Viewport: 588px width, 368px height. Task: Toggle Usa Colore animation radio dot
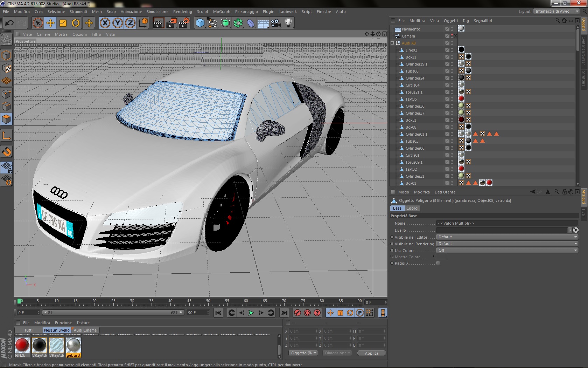click(x=392, y=251)
